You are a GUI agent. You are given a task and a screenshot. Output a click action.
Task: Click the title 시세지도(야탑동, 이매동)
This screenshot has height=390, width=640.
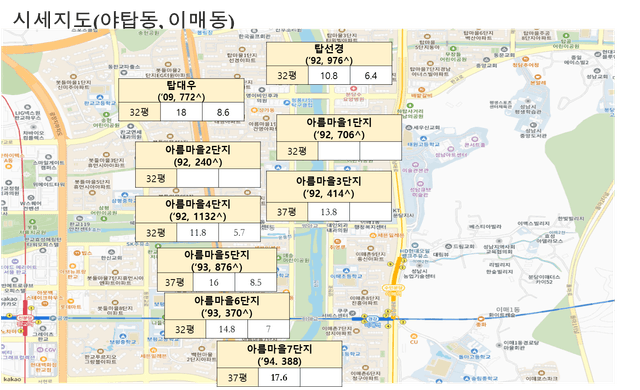(x=124, y=20)
